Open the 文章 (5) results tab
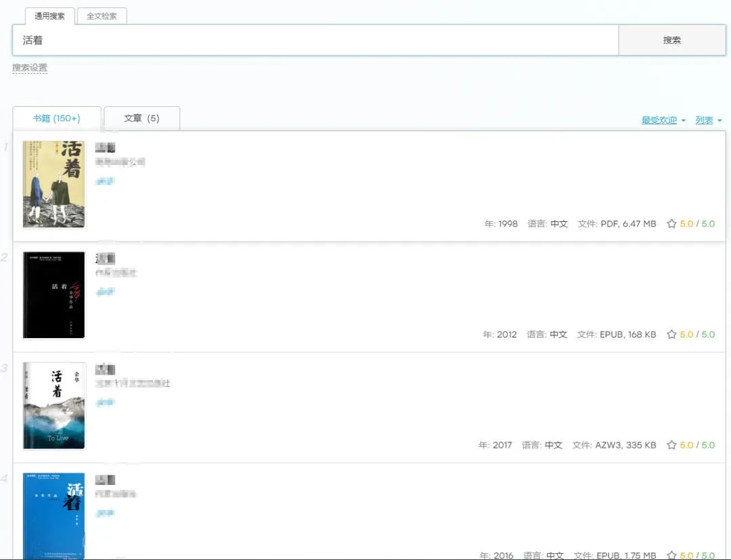731x560 pixels. pos(141,118)
